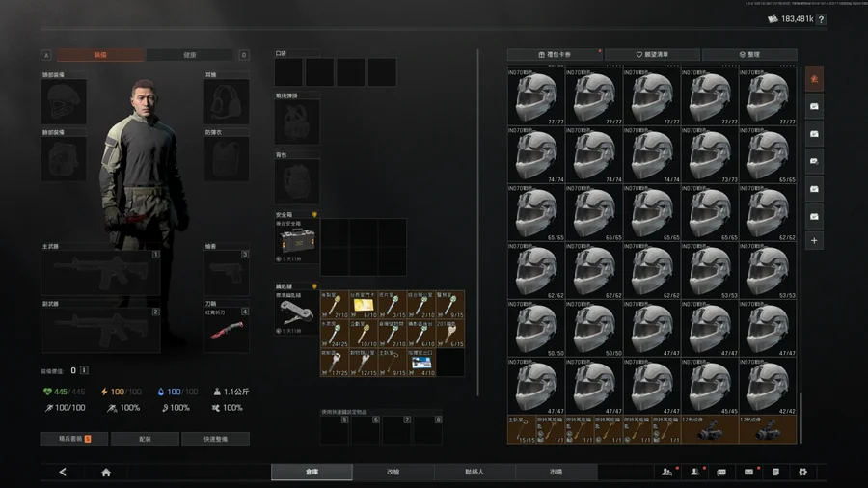
Task: Click the 快速整備 quick equip button
Action: [x=215, y=439]
